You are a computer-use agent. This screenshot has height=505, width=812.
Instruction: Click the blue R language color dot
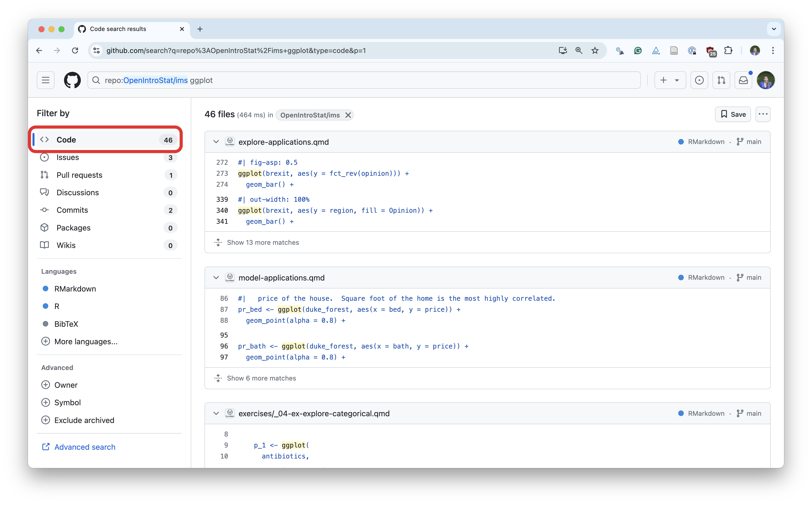(45, 306)
